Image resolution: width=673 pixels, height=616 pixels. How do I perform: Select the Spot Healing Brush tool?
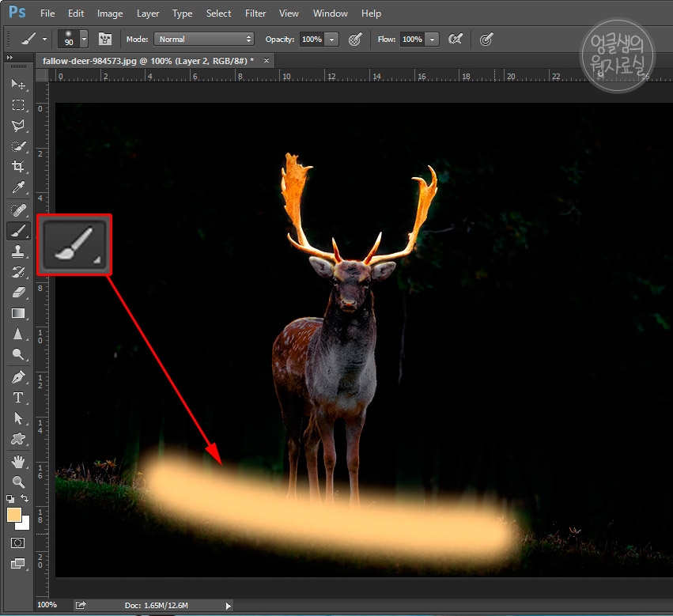18,210
